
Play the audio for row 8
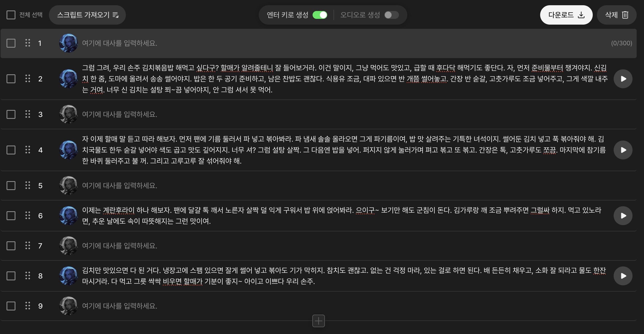tap(623, 276)
